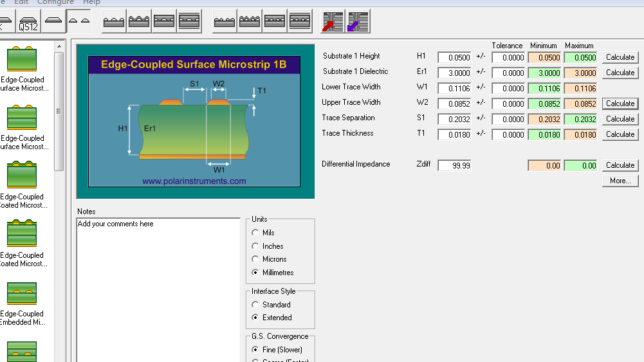Select the Inches units radio button
This screenshot has height=362, width=644.
[256, 246]
